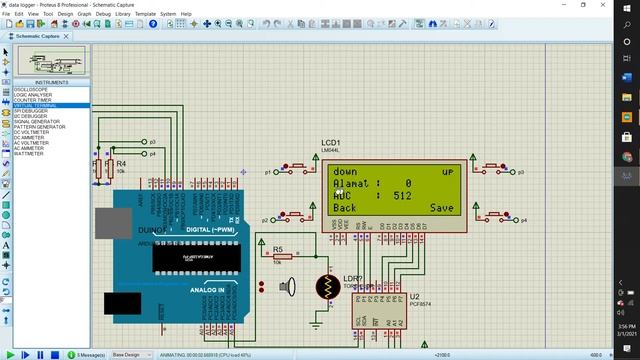Select LOGIC ANALYSER in instruments list
Image resolution: width=640 pixels, height=360 pixels.
tap(51, 95)
